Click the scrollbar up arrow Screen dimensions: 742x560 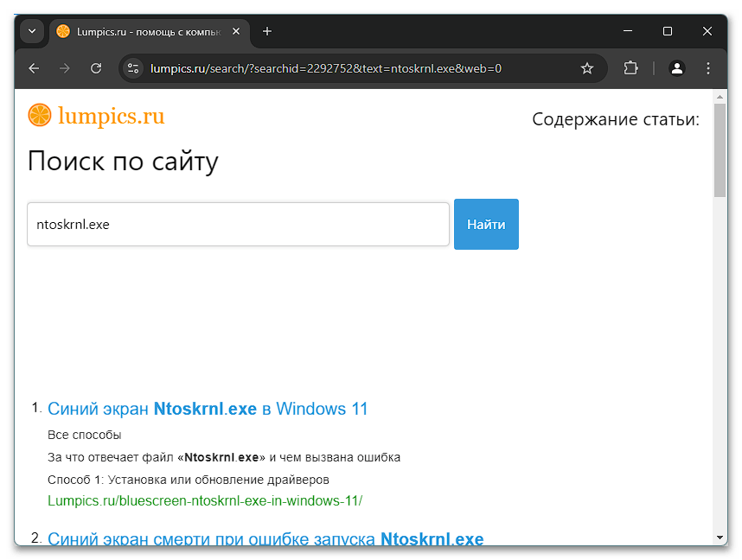720,97
